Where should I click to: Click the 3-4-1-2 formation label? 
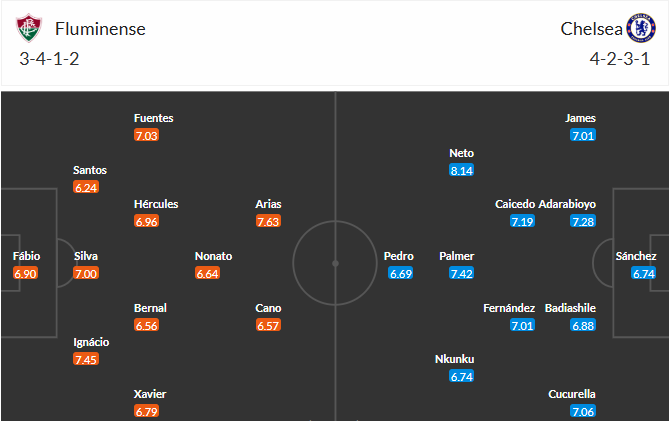49,59
